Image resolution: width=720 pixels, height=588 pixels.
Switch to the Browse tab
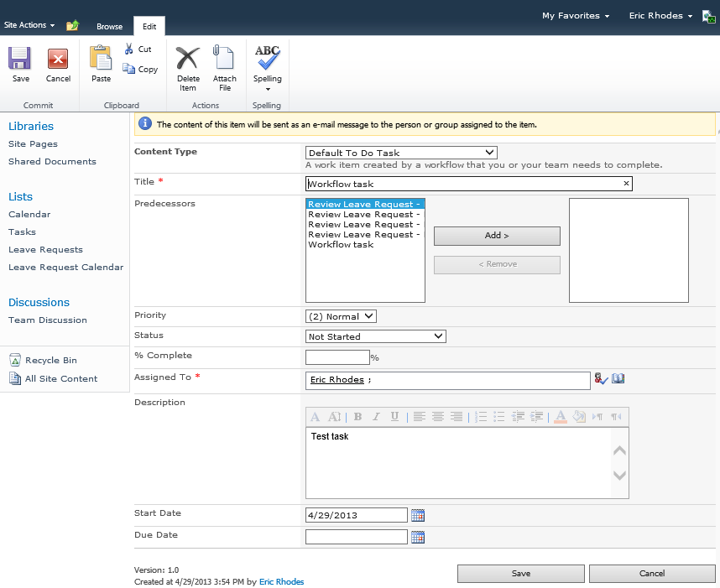(109, 27)
